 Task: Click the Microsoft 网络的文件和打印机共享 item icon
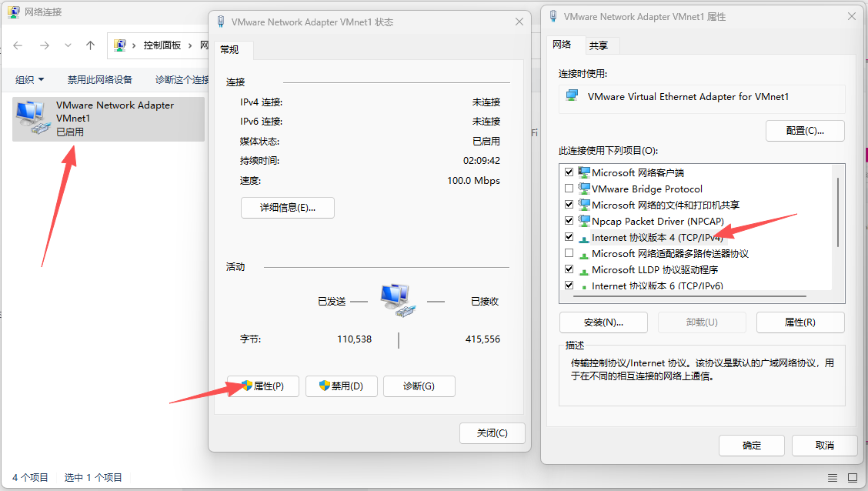[x=583, y=204]
